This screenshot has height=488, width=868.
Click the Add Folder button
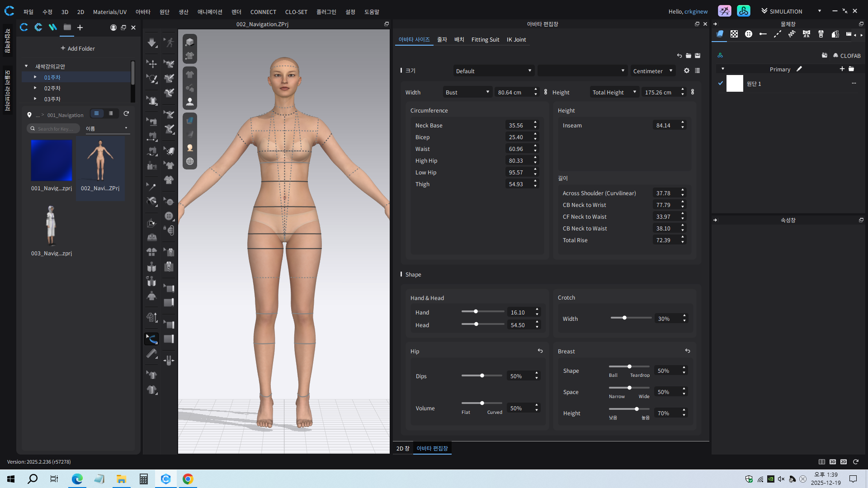click(78, 48)
